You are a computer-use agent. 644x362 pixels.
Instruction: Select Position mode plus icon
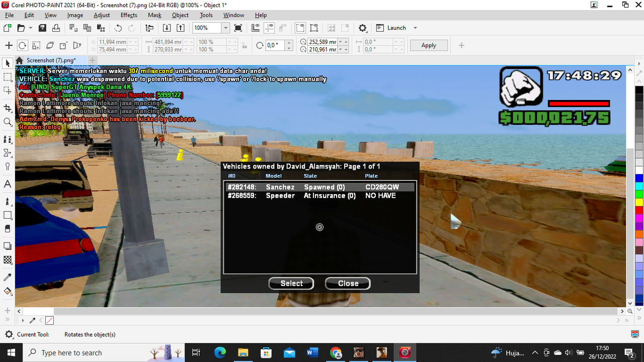(9, 45)
